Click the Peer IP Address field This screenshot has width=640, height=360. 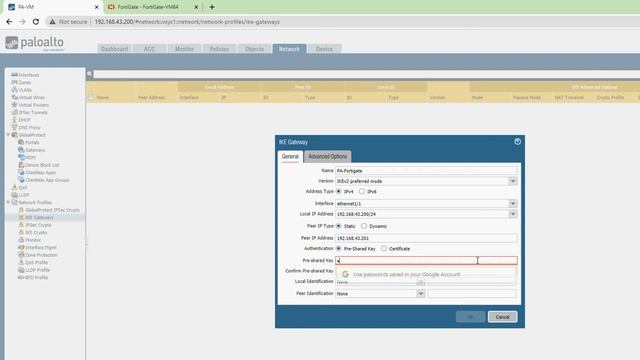coord(426,238)
